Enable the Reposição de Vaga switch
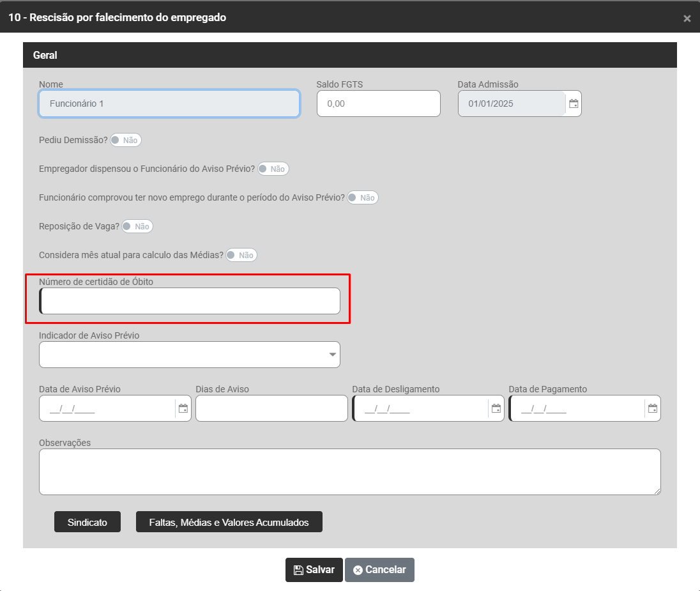 137,226
